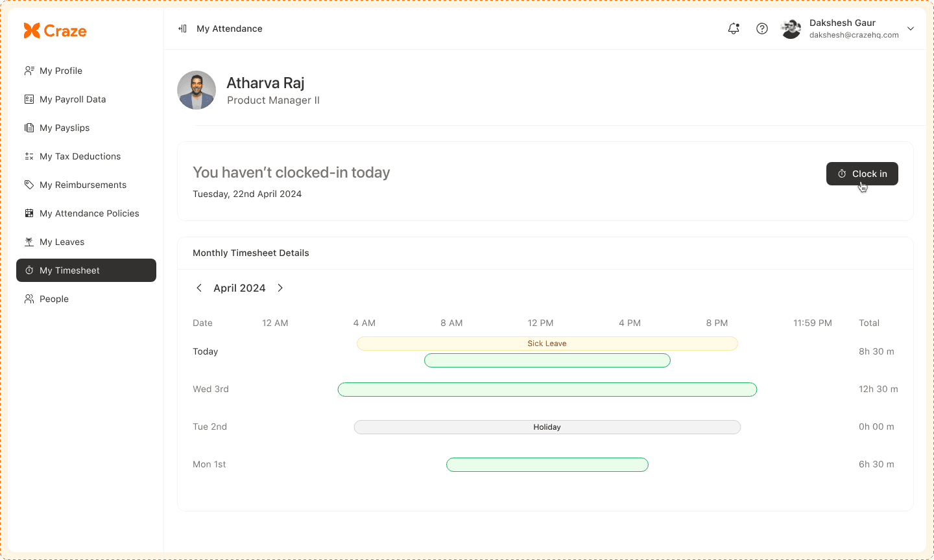Click the stopwatch icon in Clock in button
Viewport: 934px width, 560px height.
point(842,174)
